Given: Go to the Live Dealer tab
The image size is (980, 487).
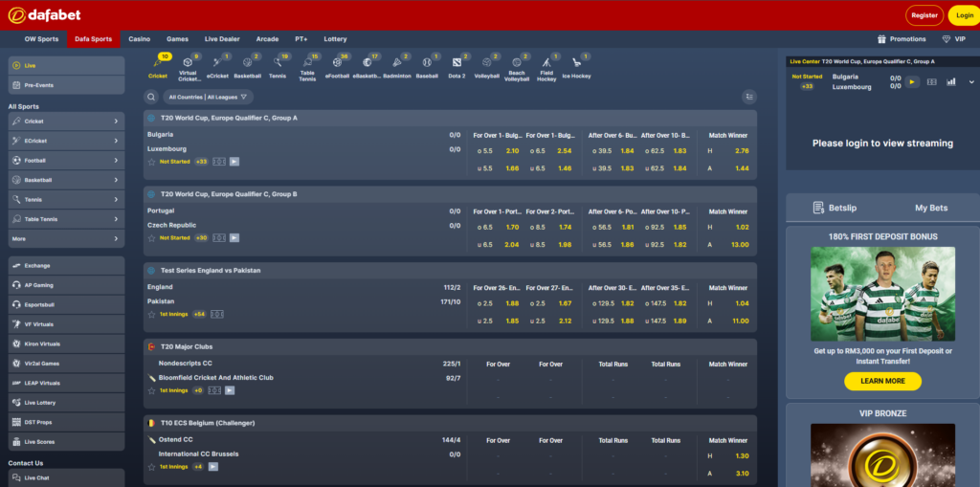Looking at the screenshot, I should point(222,39).
